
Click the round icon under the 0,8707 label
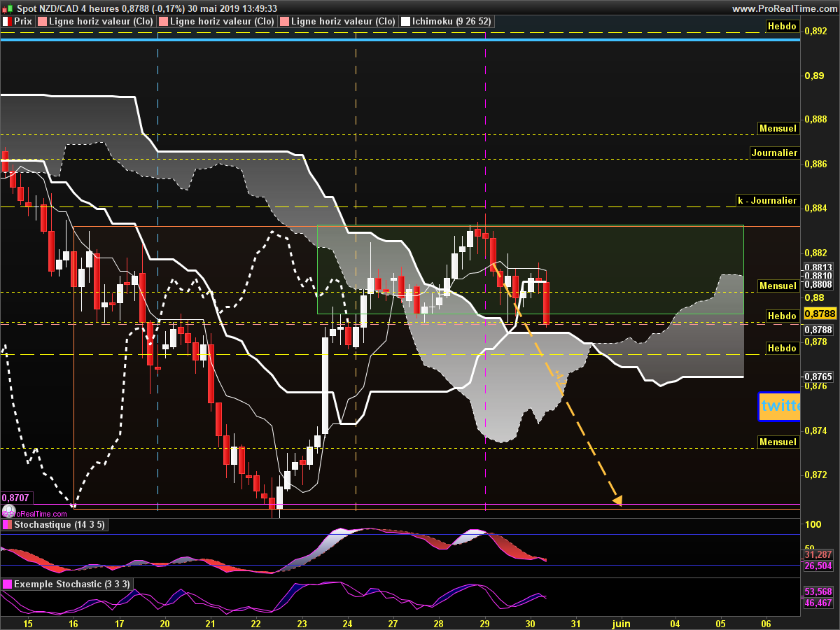coord(10,512)
